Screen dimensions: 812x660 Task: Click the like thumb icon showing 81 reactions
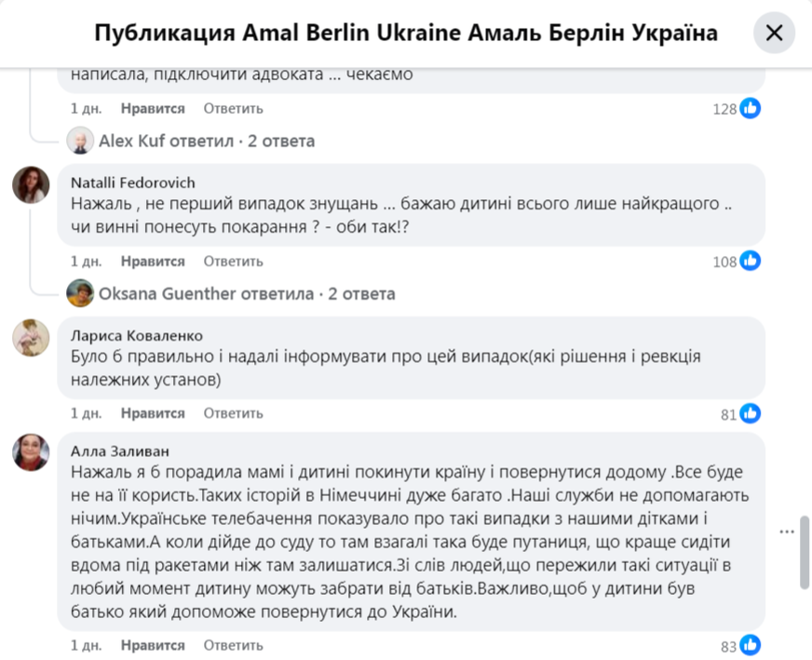[751, 413]
